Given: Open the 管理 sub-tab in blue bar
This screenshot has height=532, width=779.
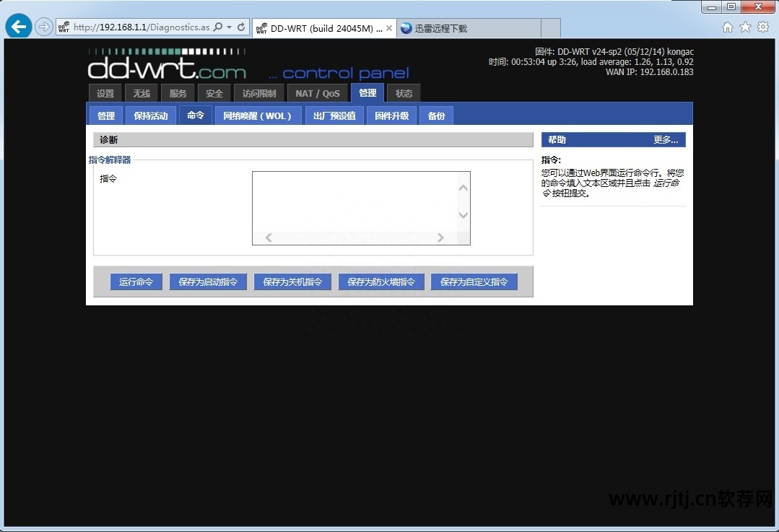Looking at the screenshot, I should pyautogui.click(x=106, y=115).
